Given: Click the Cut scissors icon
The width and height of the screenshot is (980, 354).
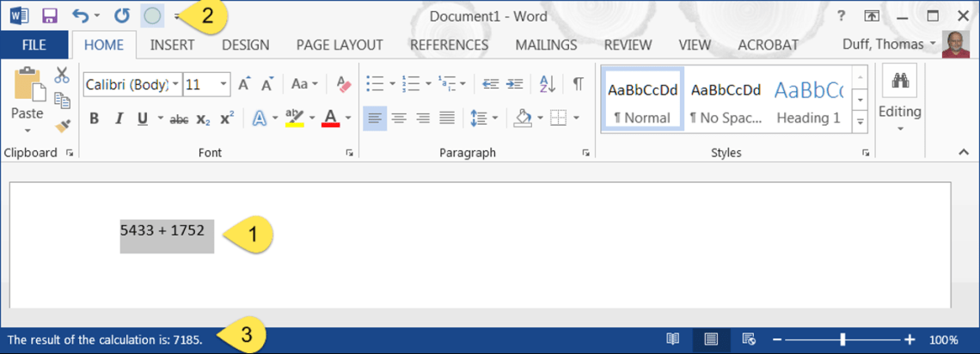Looking at the screenshot, I should (x=61, y=76).
